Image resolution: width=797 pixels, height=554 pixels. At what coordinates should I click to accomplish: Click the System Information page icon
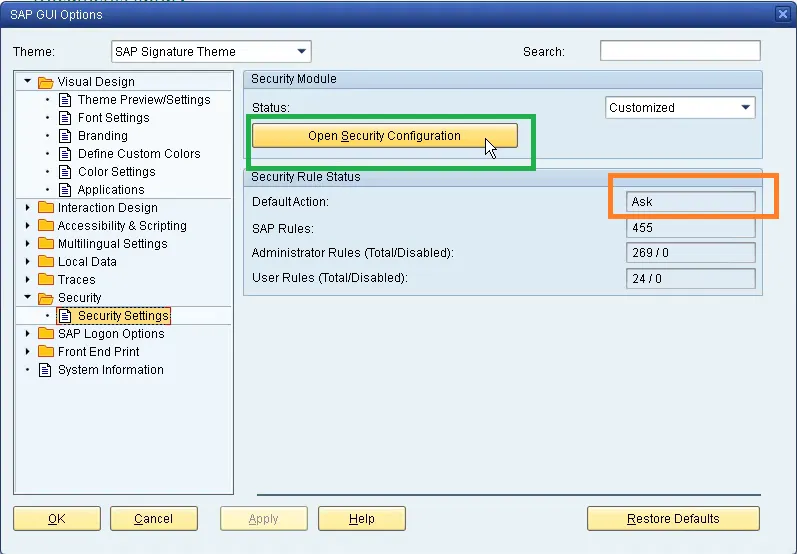(45, 370)
